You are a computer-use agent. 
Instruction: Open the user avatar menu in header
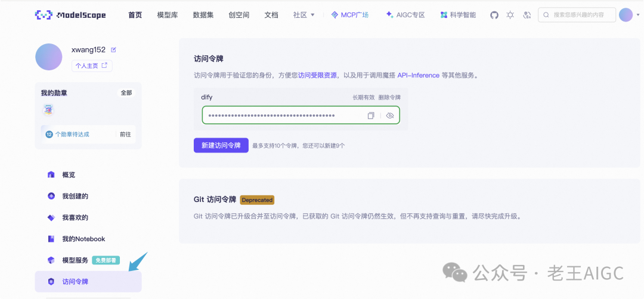(x=626, y=15)
